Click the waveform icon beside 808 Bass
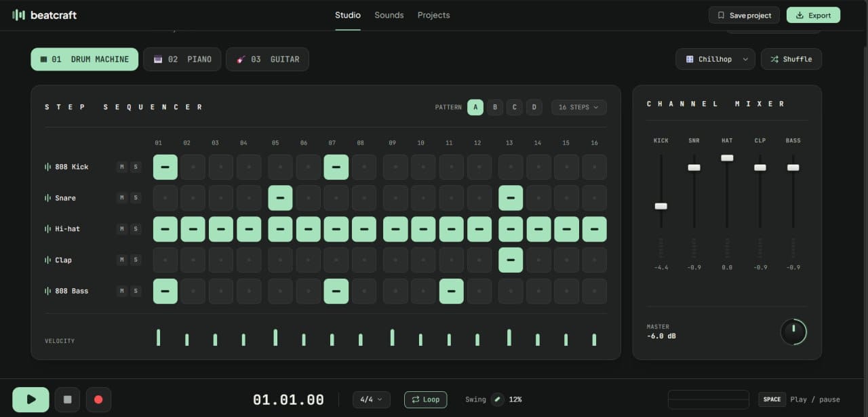 [48, 291]
